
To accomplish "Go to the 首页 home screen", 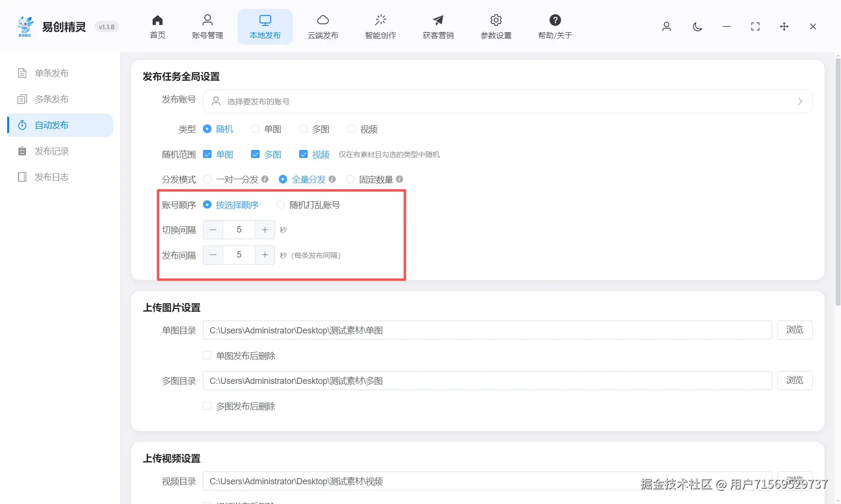I will [157, 26].
